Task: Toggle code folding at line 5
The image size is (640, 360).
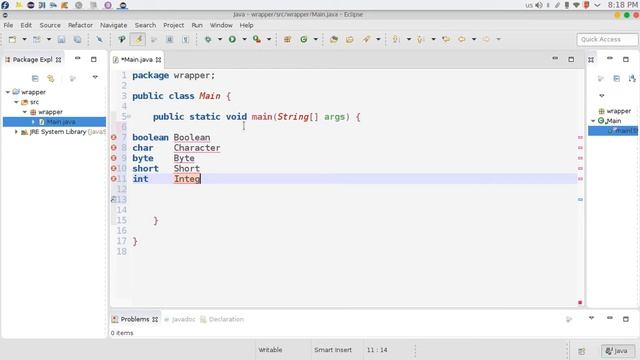Action: pos(129,117)
